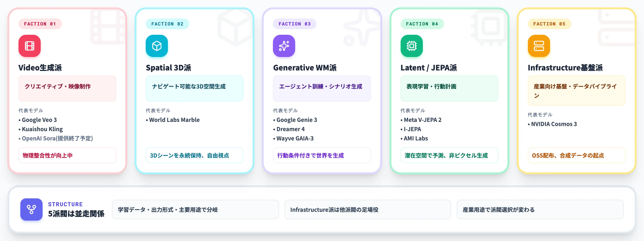Click the Meta V-JEPA 2 item
The width and height of the screenshot is (644, 241).
[421, 120]
